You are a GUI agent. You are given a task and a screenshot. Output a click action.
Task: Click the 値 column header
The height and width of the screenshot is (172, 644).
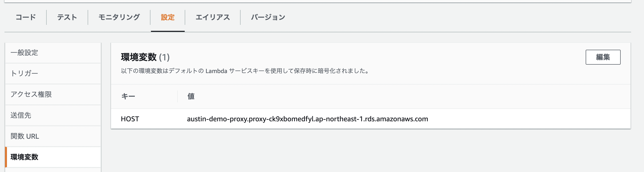tap(191, 96)
